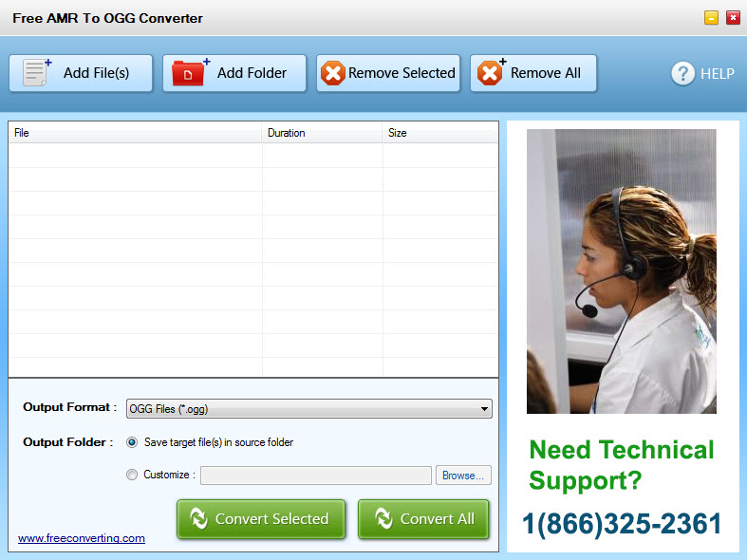Open the www.freeconverting.com link
The width and height of the screenshot is (747, 560).
(x=82, y=538)
